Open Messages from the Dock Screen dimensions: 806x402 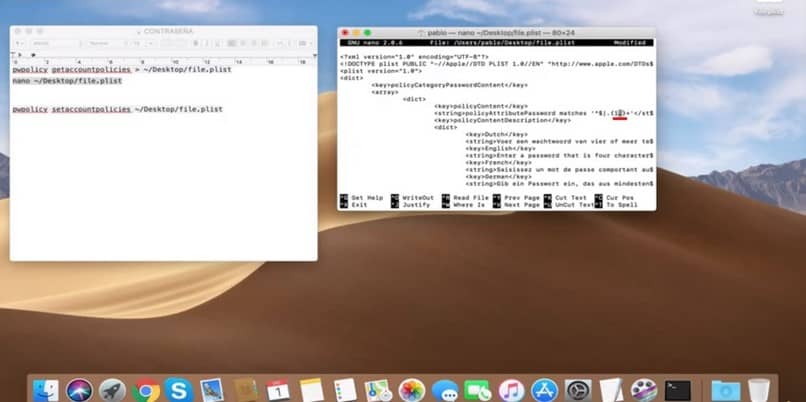[x=445, y=391]
